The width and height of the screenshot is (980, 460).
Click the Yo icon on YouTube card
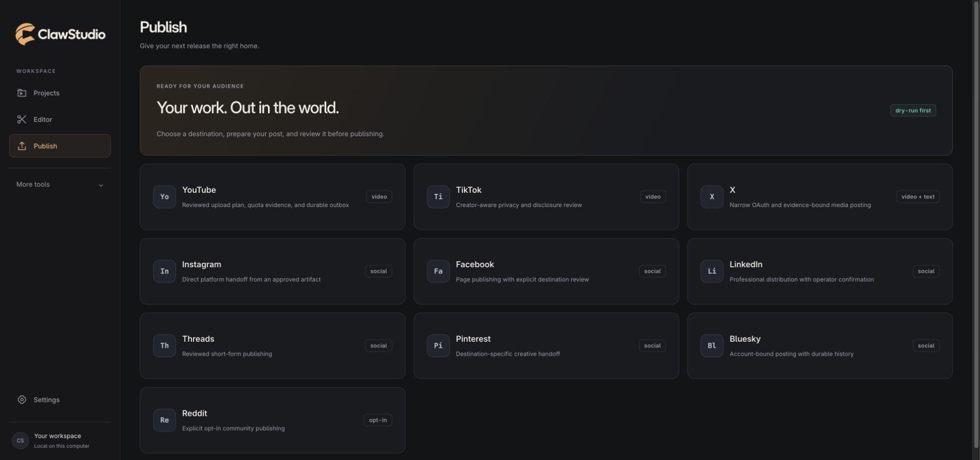coord(165,197)
